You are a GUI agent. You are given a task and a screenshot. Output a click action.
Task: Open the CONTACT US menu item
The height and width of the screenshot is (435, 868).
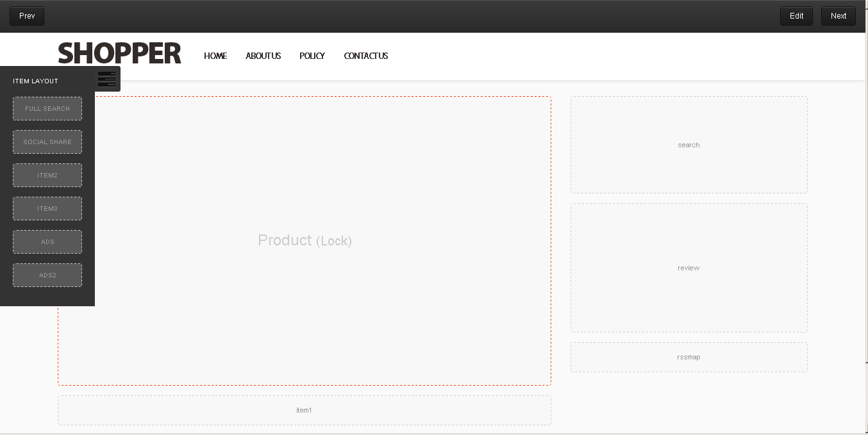click(x=366, y=56)
